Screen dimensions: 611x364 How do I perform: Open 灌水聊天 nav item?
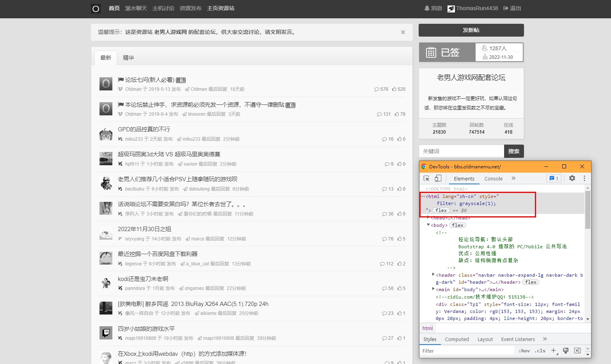136,8
